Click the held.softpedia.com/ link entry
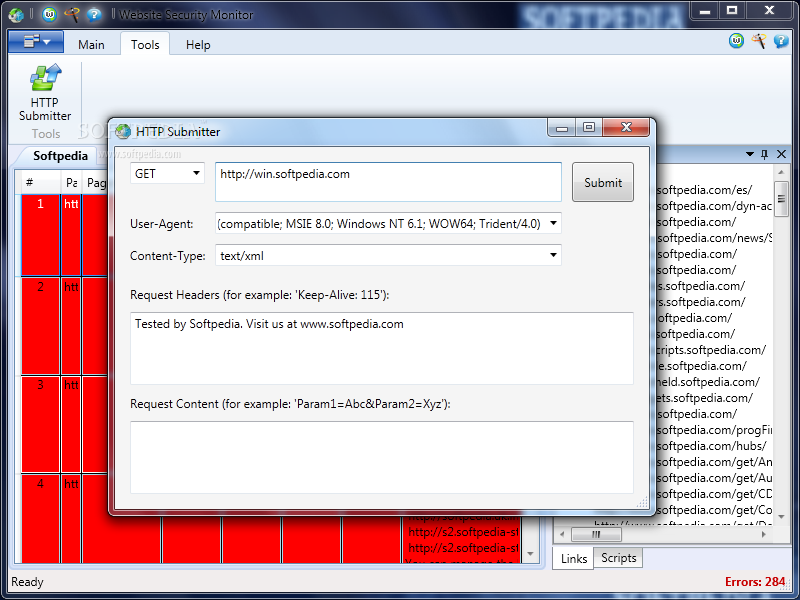Image resolution: width=800 pixels, height=600 pixels. point(708,382)
